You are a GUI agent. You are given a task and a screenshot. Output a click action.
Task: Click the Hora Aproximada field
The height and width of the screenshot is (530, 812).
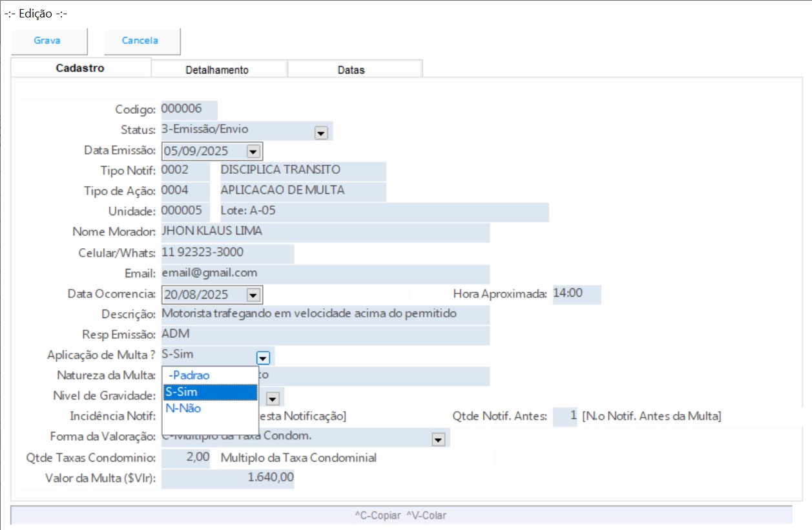[576, 294]
